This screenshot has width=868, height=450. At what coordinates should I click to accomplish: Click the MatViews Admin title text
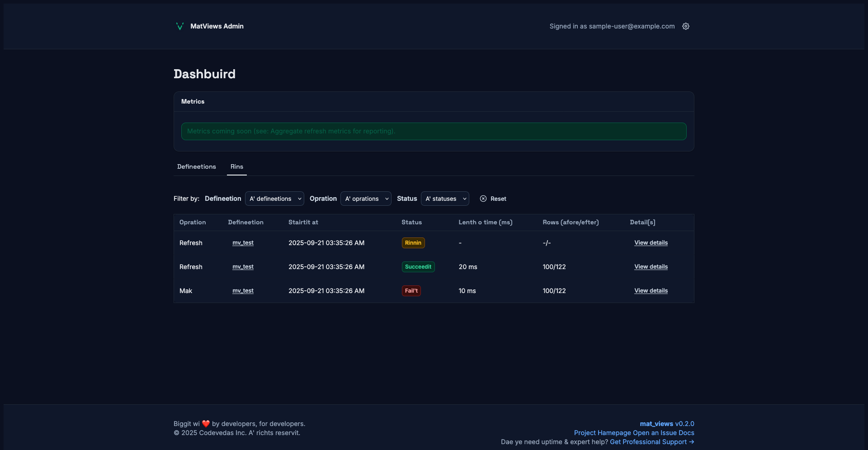[x=217, y=26]
